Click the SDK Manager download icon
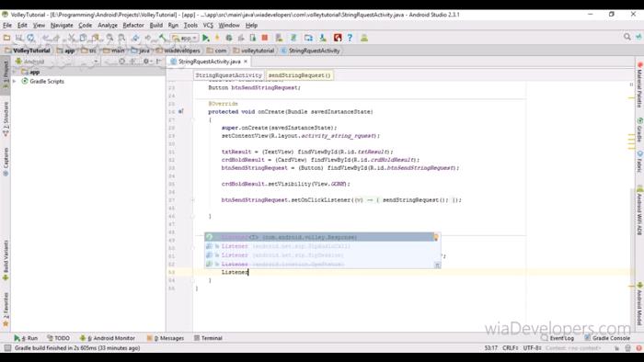 (x=323, y=38)
